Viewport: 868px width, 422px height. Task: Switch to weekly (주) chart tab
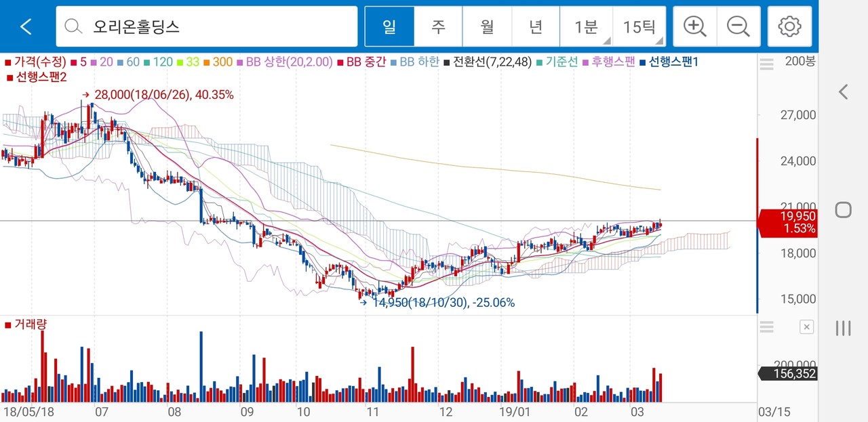click(438, 26)
